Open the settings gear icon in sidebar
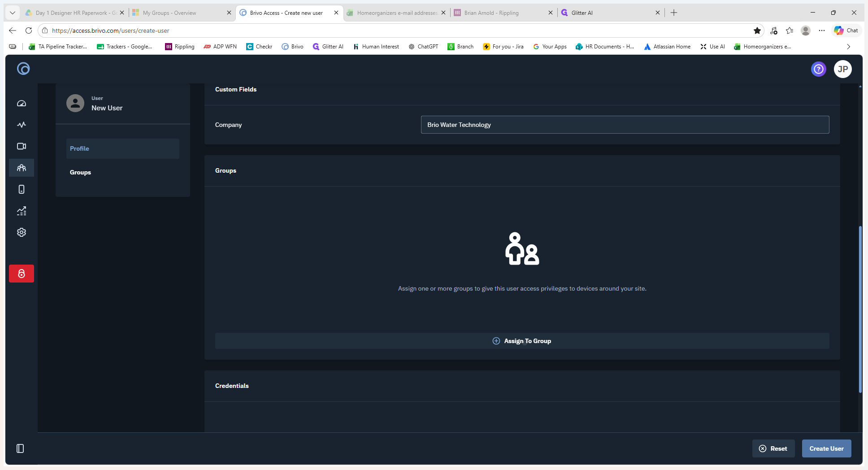The width and height of the screenshot is (868, 470). 22,232
